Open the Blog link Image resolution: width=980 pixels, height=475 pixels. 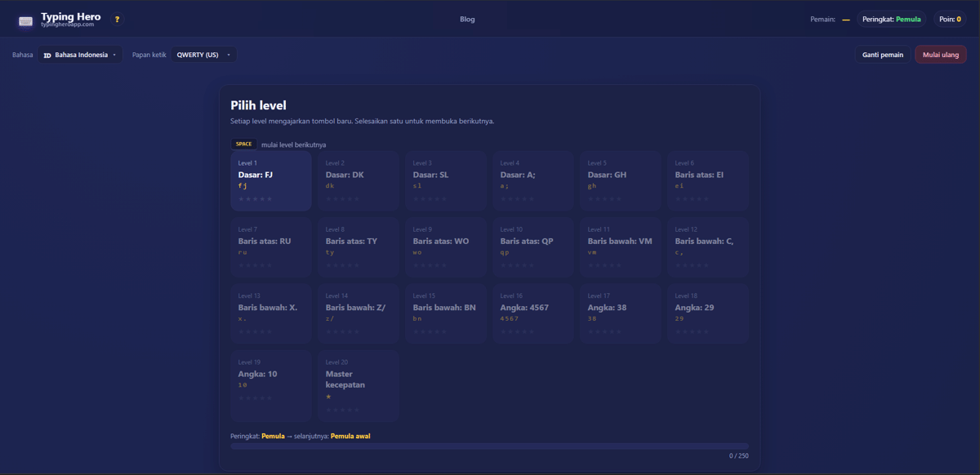pos(467,20)
